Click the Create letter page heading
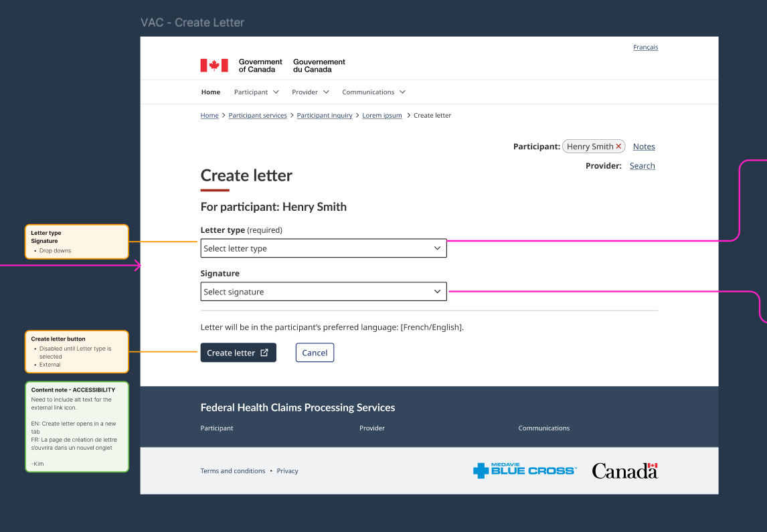This screenshot has width=767, height=532. [x=246, y=175]
